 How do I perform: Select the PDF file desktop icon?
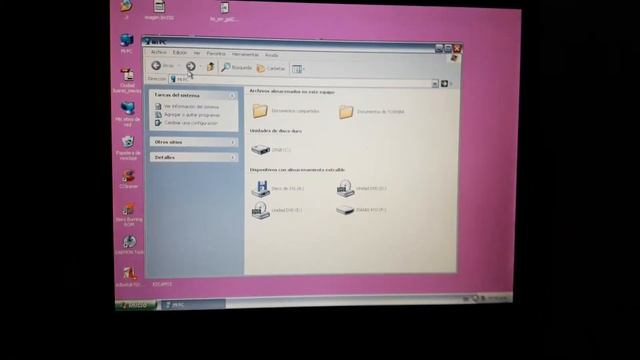click(x=127, y=81)
